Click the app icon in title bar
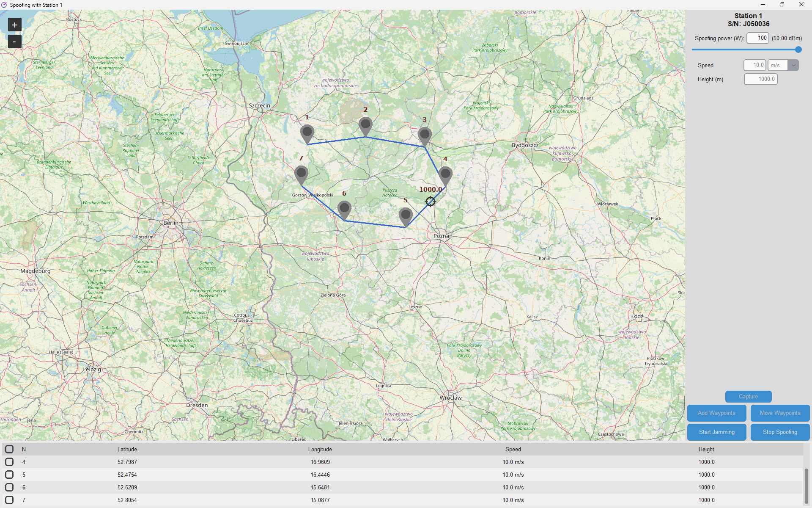812x508 pixels. (4, 5)
